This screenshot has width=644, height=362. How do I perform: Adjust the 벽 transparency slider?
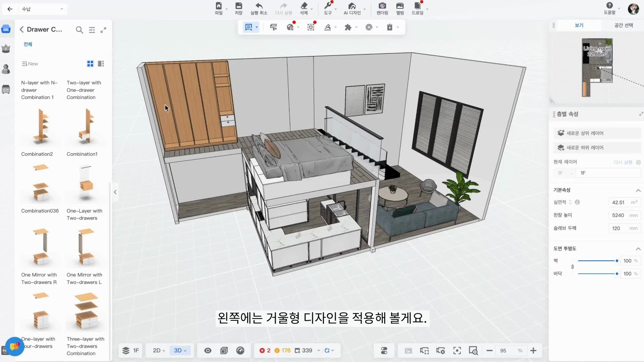coord(616,261)
